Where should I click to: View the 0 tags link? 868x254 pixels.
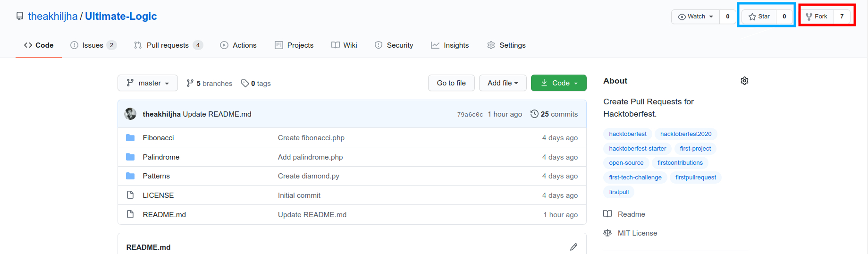(256, 84)
